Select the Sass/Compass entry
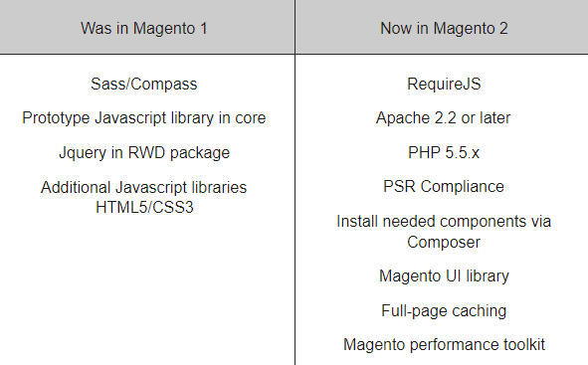Screen dimensions: 588x365 tap(144, 84)
